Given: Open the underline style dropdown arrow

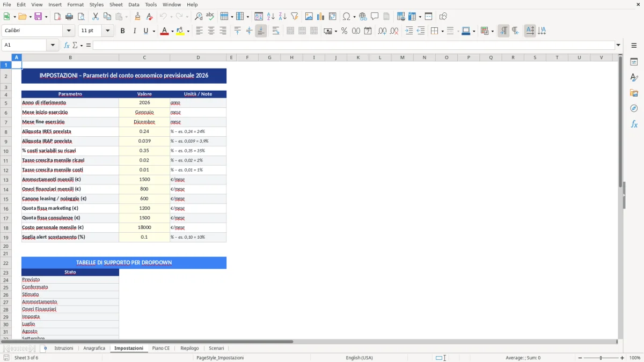Looking at the screenshot, I should (x=153, y=31).
